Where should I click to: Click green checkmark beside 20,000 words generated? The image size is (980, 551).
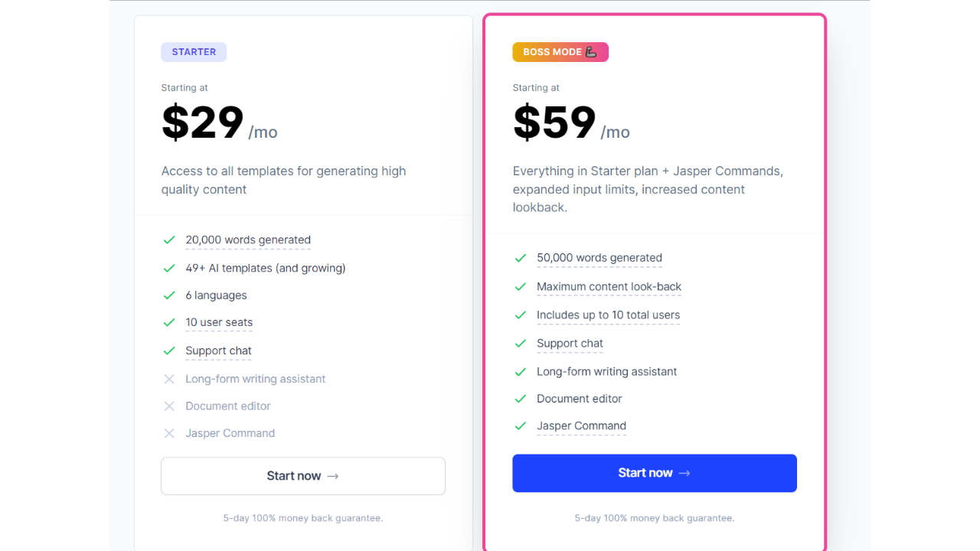point(169,240)
